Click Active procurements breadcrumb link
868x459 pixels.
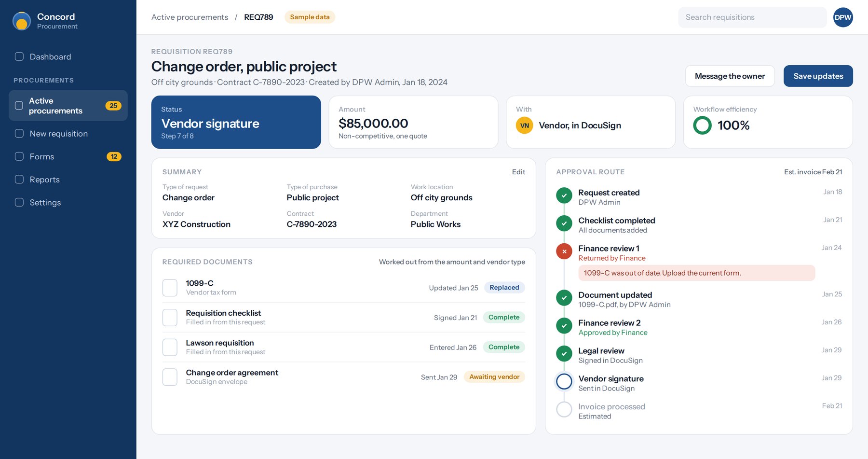[190, 17]
